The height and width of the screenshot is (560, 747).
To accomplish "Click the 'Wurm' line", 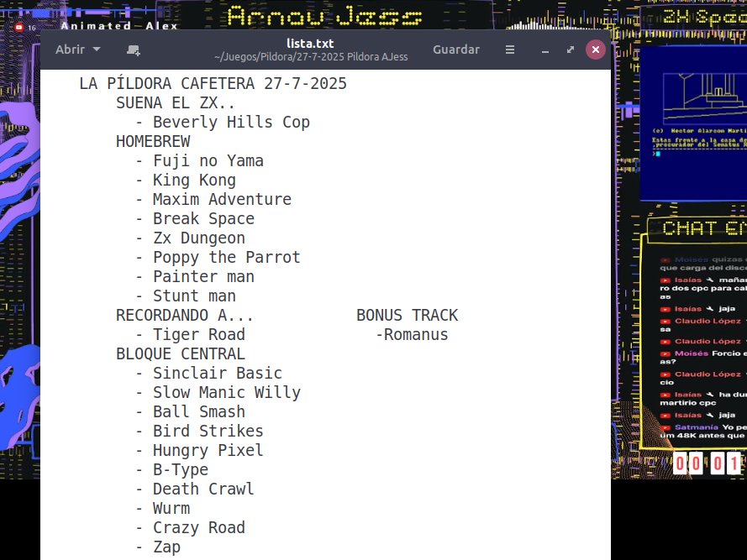I will point(163,508).
